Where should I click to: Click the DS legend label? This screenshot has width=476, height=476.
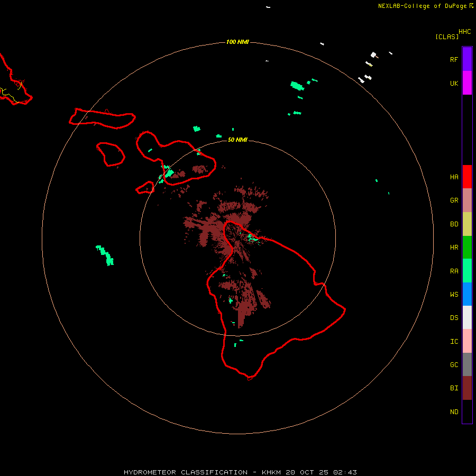click(454, 318)
